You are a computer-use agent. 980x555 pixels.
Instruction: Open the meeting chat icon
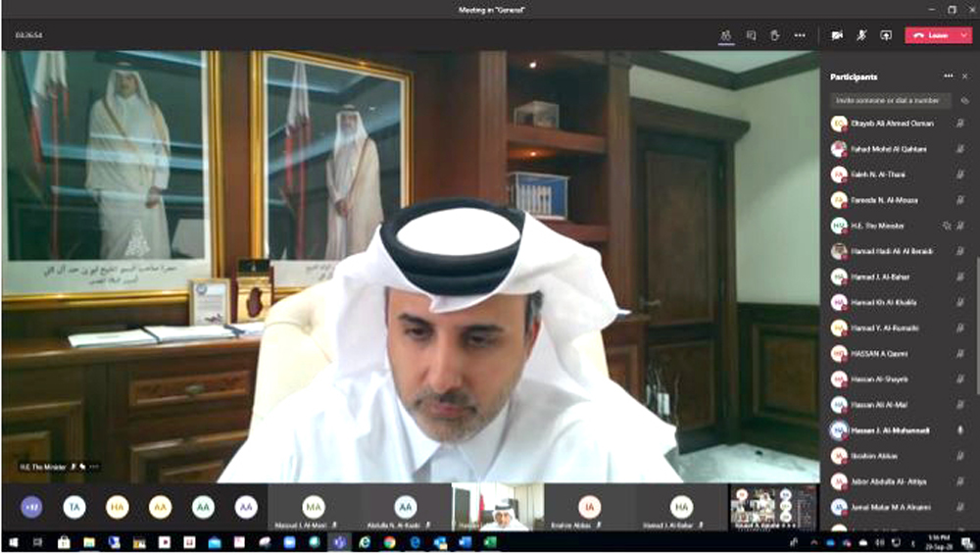[x=752, y=35]
